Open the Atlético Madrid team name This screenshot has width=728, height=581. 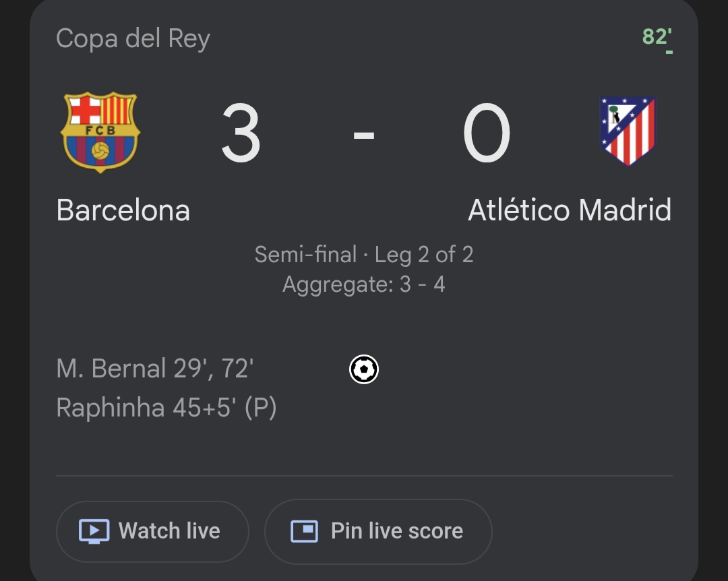(570, 210)
